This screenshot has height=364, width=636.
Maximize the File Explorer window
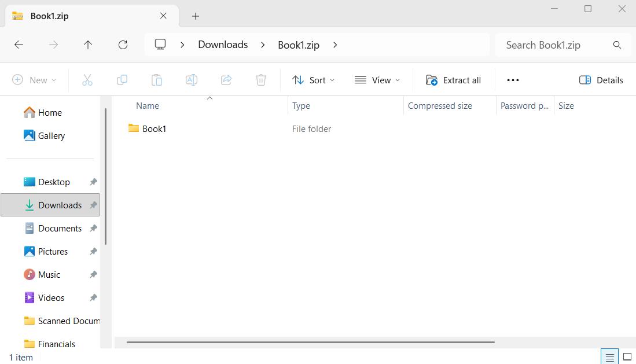pos(588,9)
